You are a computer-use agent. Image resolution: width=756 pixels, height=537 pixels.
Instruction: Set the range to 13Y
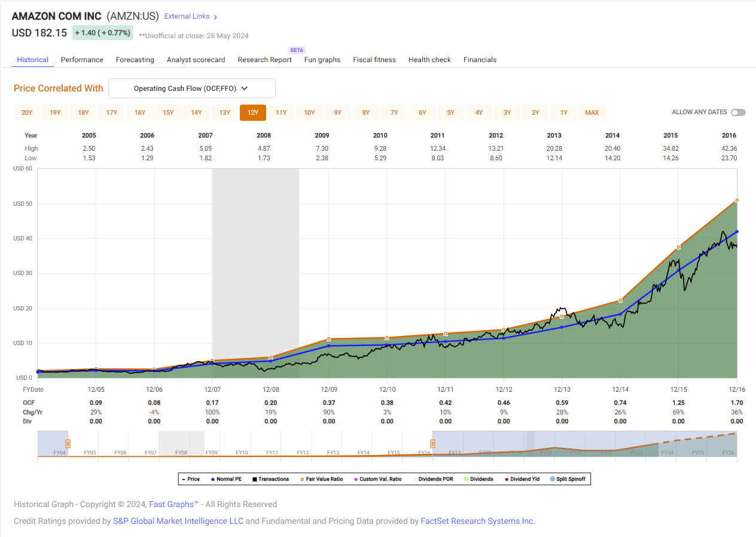(225, 112)
